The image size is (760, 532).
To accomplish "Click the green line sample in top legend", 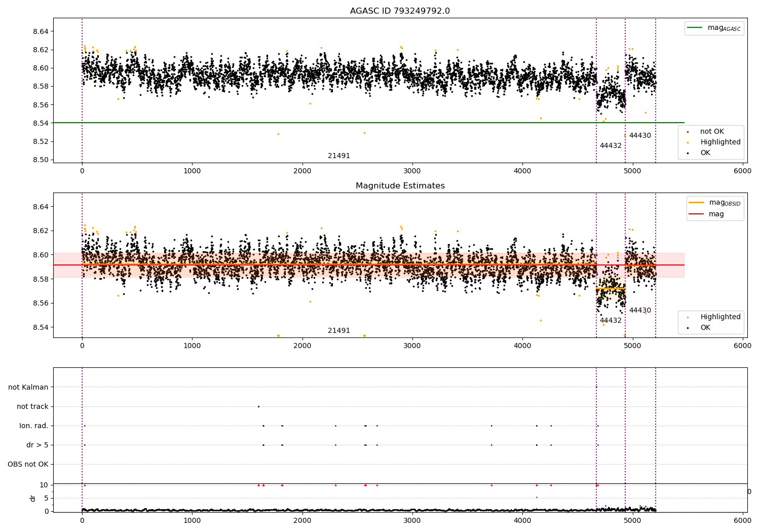I will coord(695,28).
